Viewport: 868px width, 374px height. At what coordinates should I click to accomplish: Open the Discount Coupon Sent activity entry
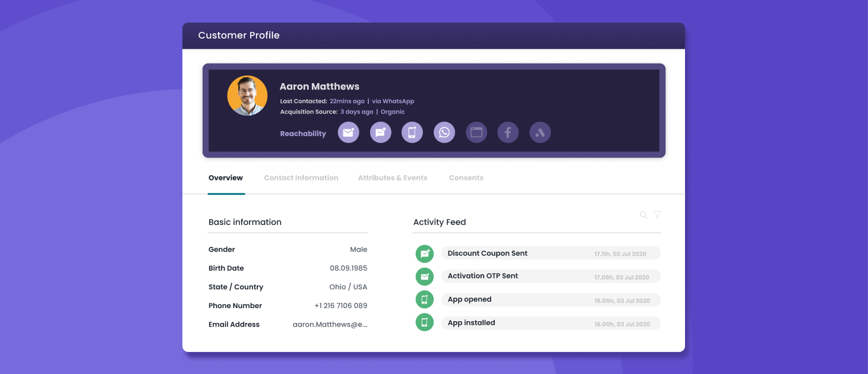point(550,253)
